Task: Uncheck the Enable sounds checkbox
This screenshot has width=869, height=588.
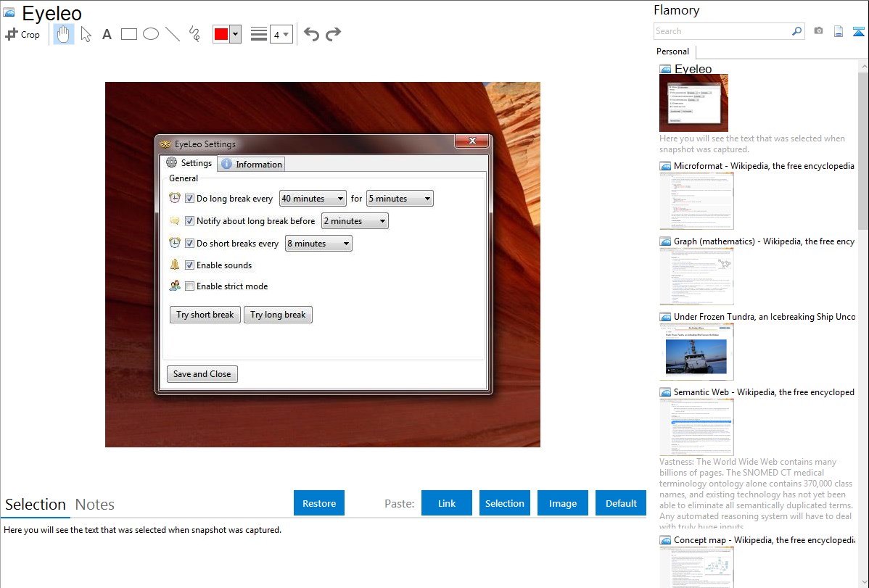Action: pyautogui.click(x=189, y=265)
